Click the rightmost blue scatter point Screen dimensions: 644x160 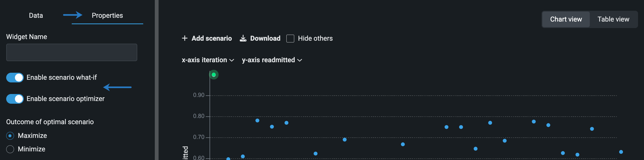coord(621,152)
